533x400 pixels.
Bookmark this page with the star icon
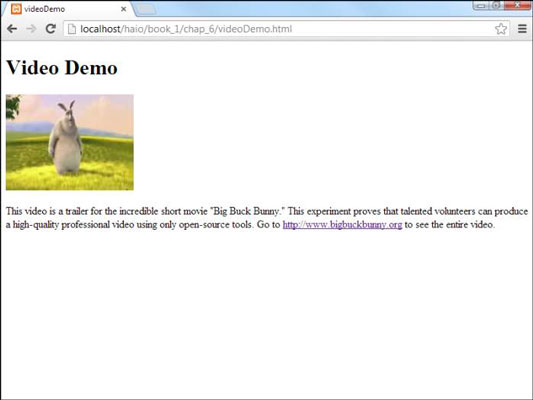[x=501, y=29]
